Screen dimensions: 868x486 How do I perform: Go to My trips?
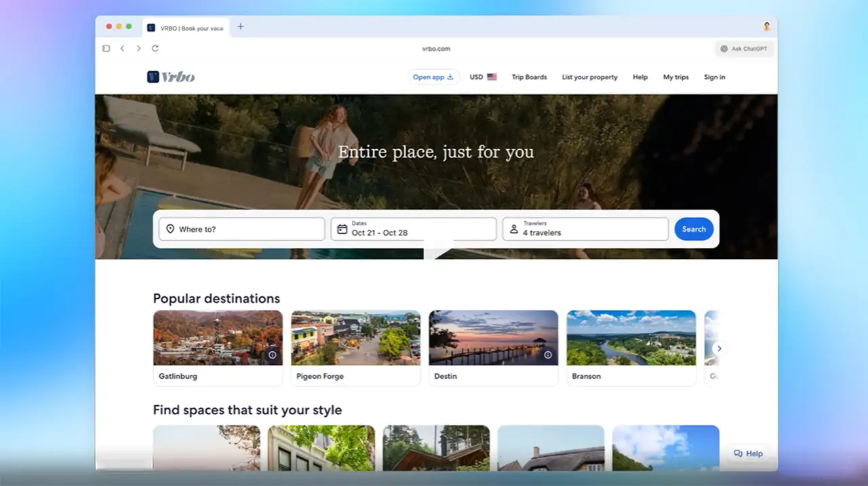675,77
